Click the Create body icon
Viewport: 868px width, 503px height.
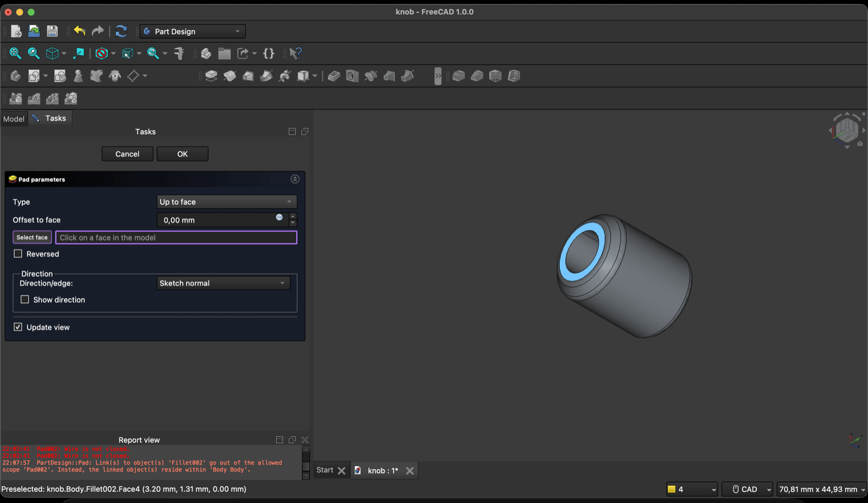tap(15, 76)
